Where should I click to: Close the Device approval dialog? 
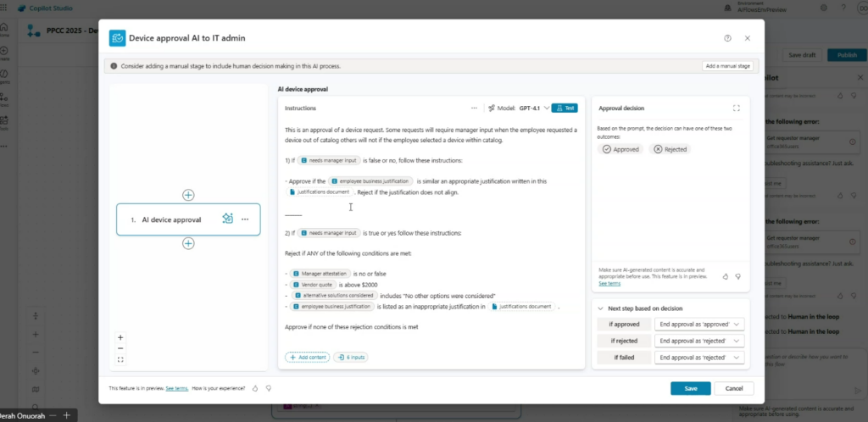click(748, 38)
